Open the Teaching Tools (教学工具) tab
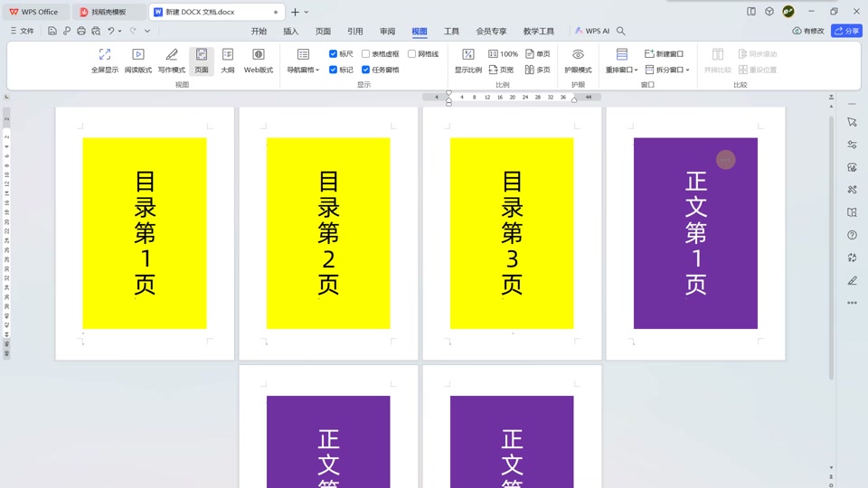The width and height of the screenshot is (868, 488). [x=539, y=31]
